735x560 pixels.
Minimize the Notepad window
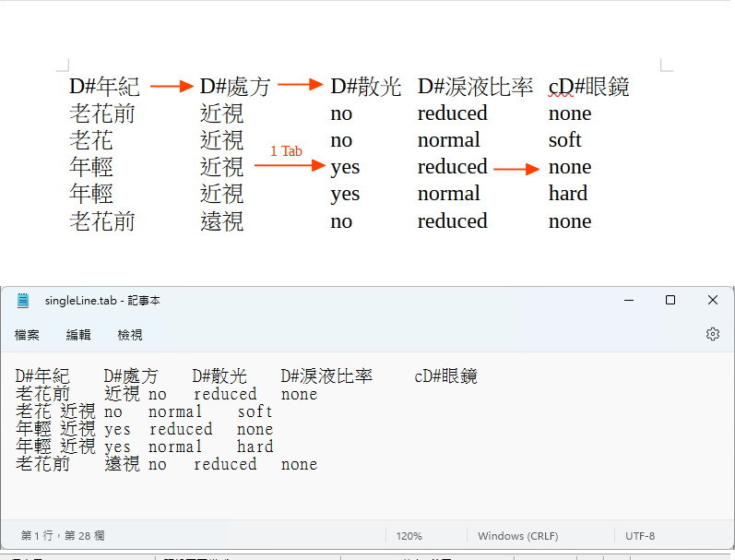(x=628, y=301)
